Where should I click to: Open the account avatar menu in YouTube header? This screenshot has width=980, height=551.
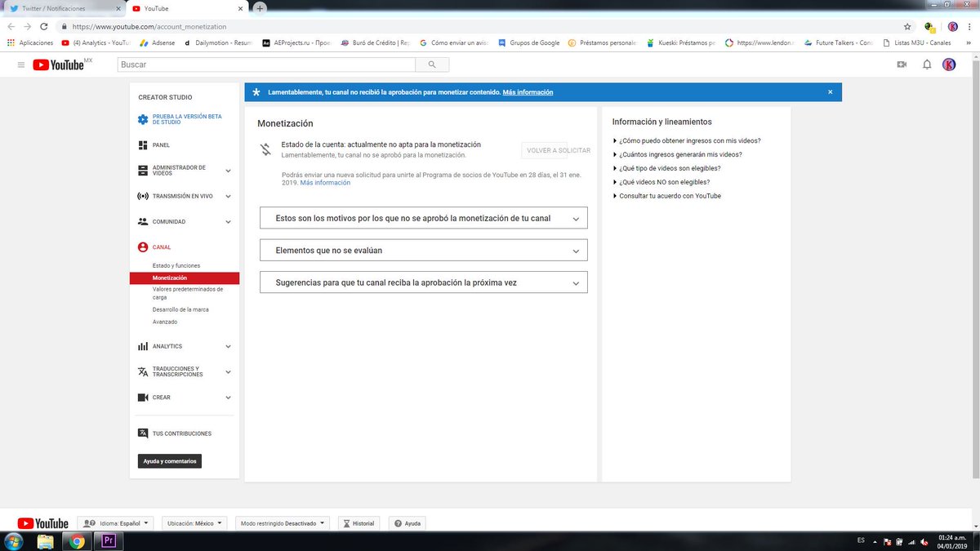click(949, 64)
